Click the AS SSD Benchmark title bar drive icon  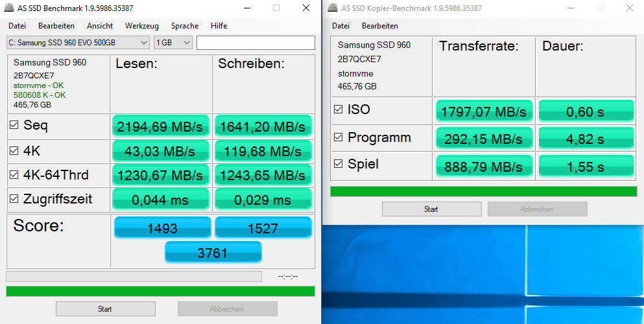tap(8, 8)
